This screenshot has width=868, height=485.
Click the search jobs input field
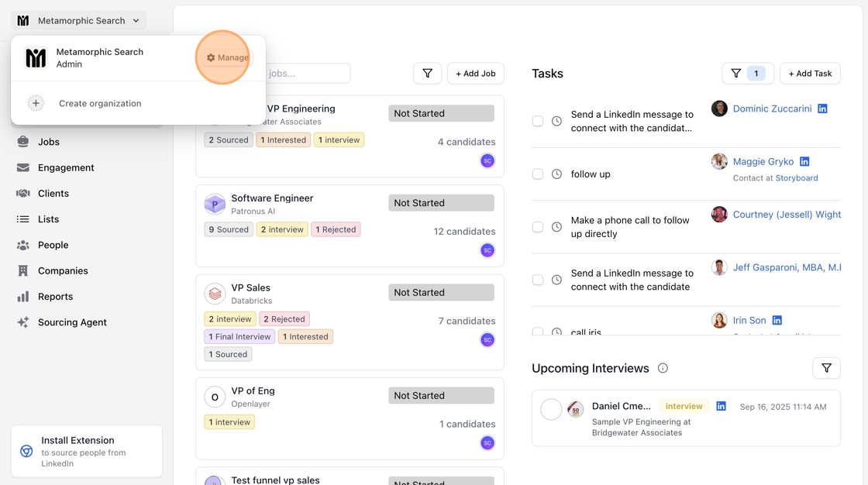click(x=306, y=74)
